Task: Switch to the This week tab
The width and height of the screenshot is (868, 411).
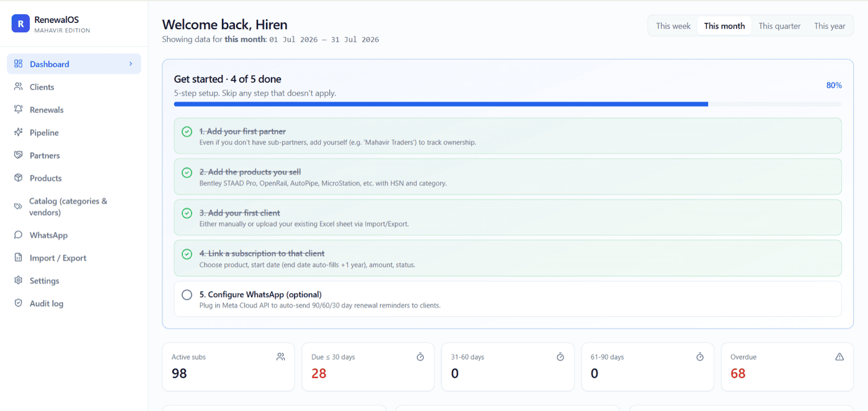Action: click(x=673, y=26)
